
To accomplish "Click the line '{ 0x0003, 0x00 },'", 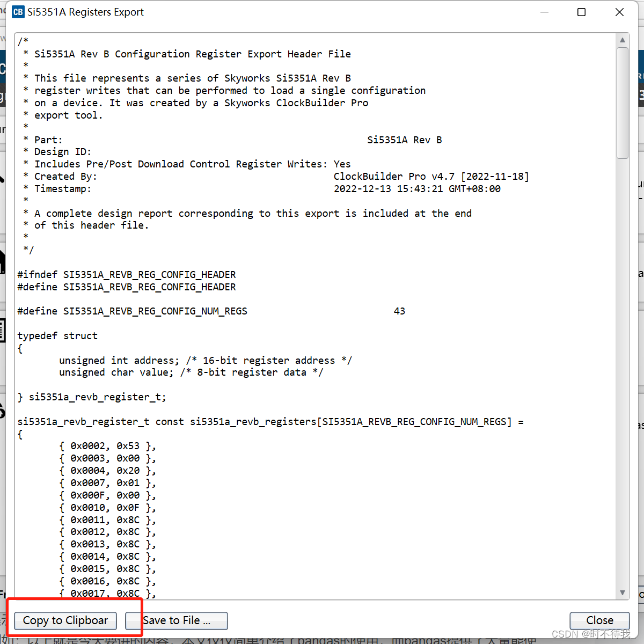I will pyautogui.click(x=107, y=458).
